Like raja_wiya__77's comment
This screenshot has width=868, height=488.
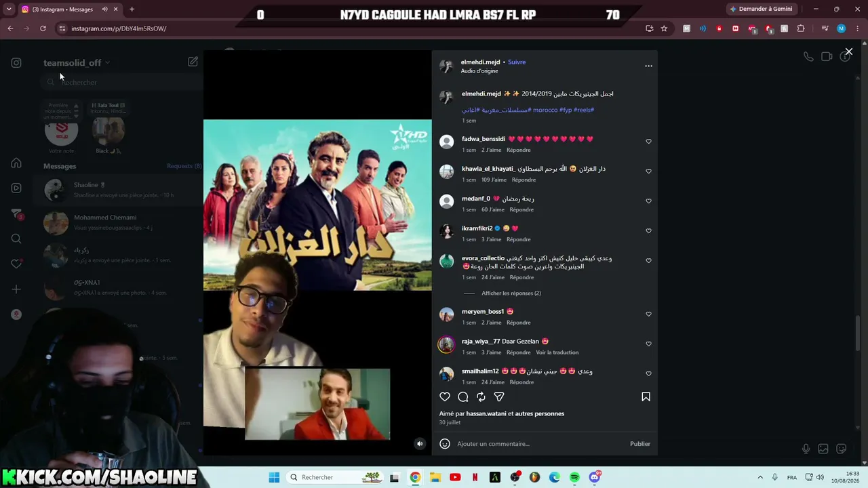click(648, 344)
